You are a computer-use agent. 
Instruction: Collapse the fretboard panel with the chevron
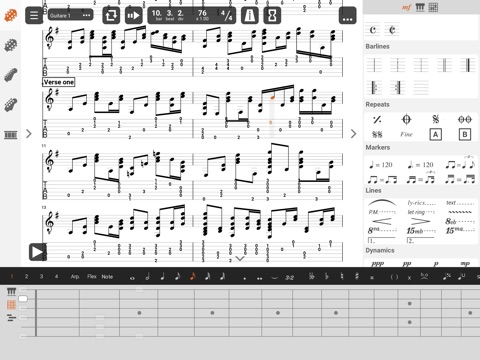[240, 259]
